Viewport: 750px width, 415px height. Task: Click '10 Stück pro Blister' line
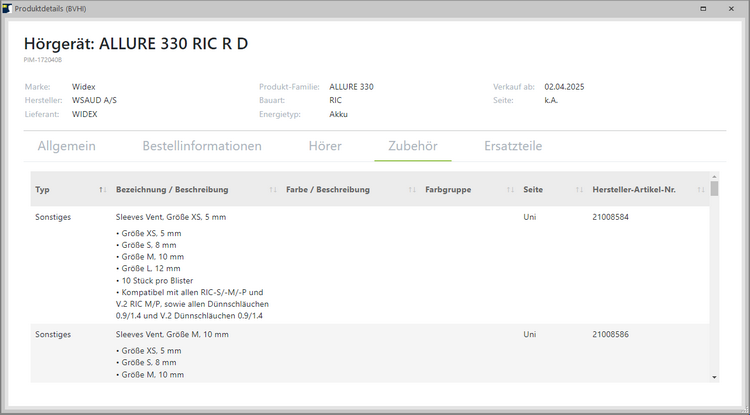point(154,281)
